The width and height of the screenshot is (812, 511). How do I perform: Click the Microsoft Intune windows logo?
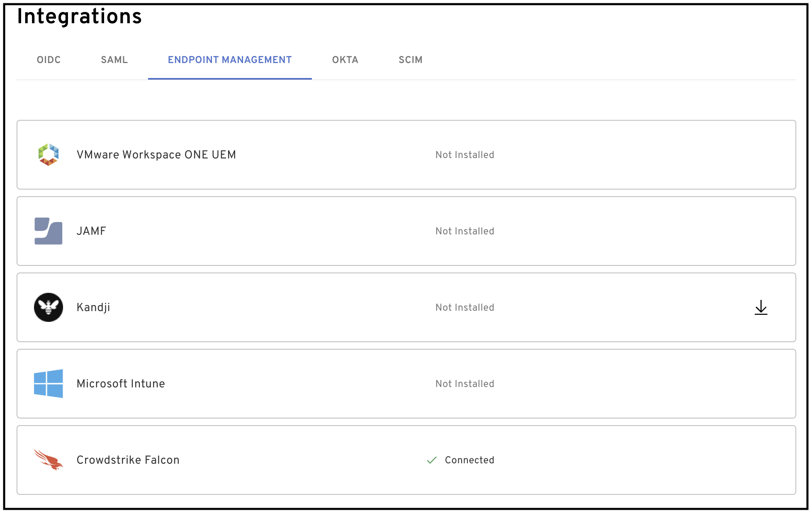tap(48, 383)
